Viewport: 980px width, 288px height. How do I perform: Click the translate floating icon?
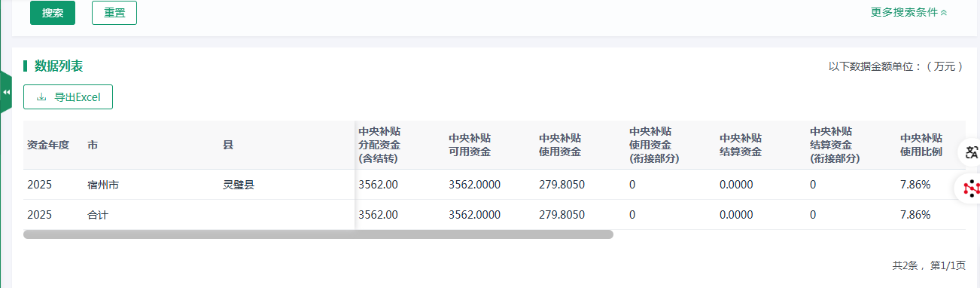[971, 152]
